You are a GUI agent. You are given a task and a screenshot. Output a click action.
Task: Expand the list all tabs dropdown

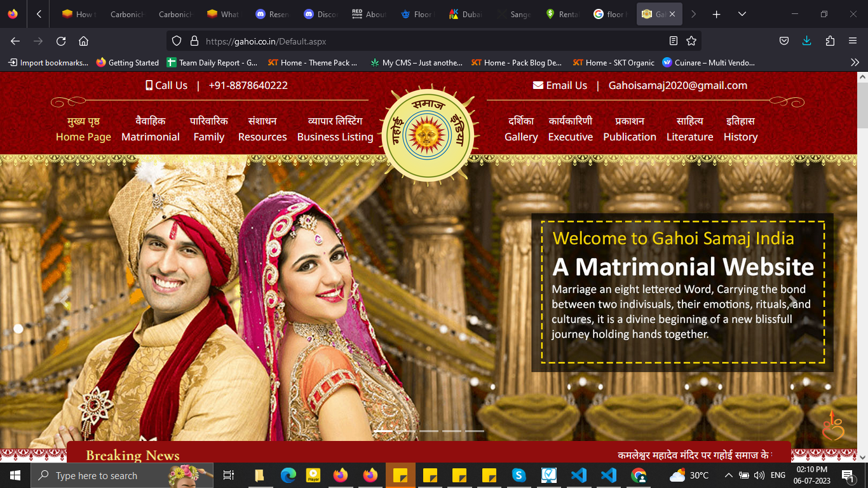point(742,14)
